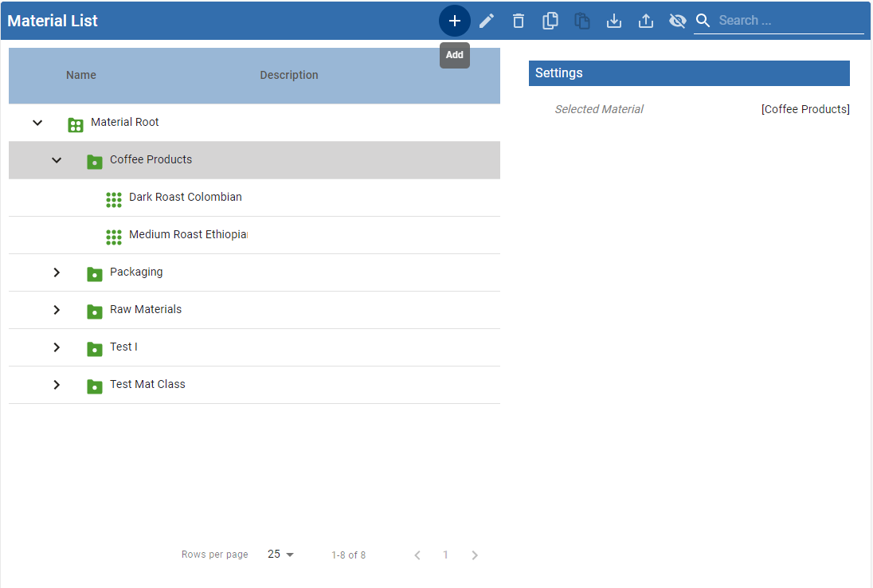The width and height of the screenshot is (873, 588).
Task: Click the pencil Edit icon
Action: (487, 21)
